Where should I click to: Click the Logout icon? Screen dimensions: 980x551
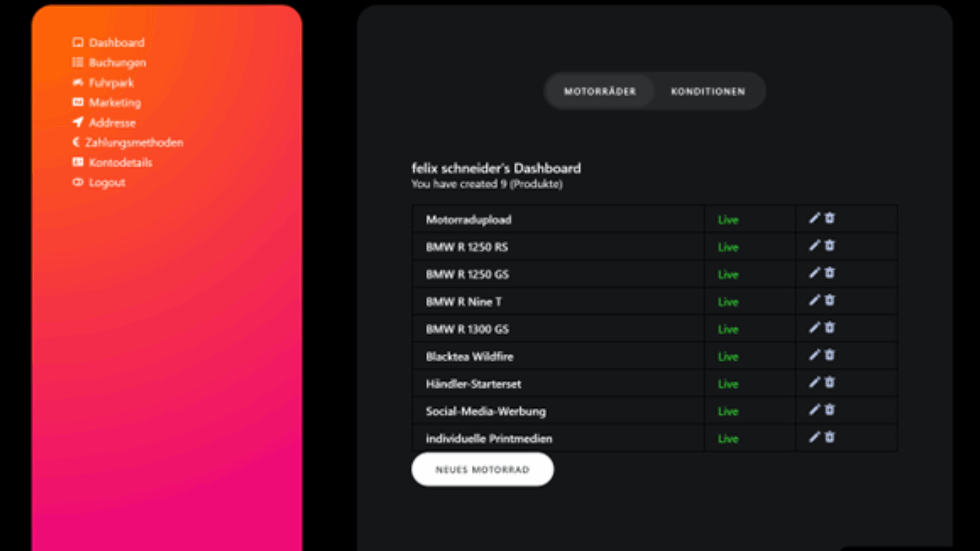click(78, 182)
